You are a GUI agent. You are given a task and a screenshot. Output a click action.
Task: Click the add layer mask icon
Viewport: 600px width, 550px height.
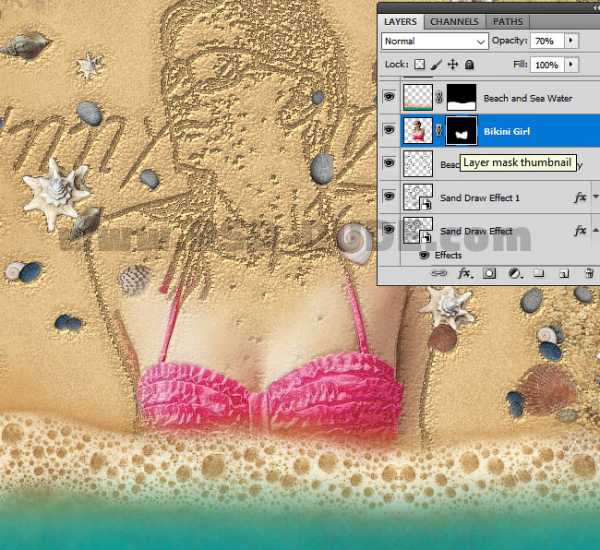click(490, 273)
